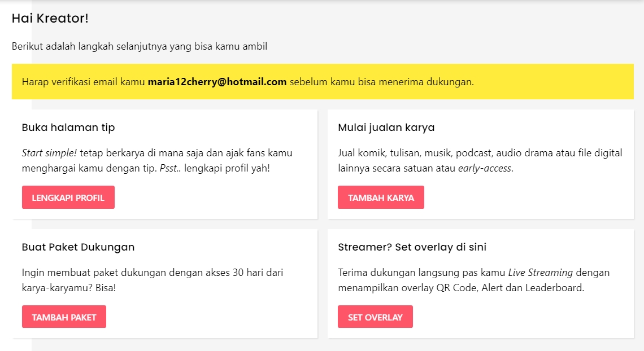Click the "Berikut adalah langkah selanjutnya" subtitle

(x=140, y=46)
